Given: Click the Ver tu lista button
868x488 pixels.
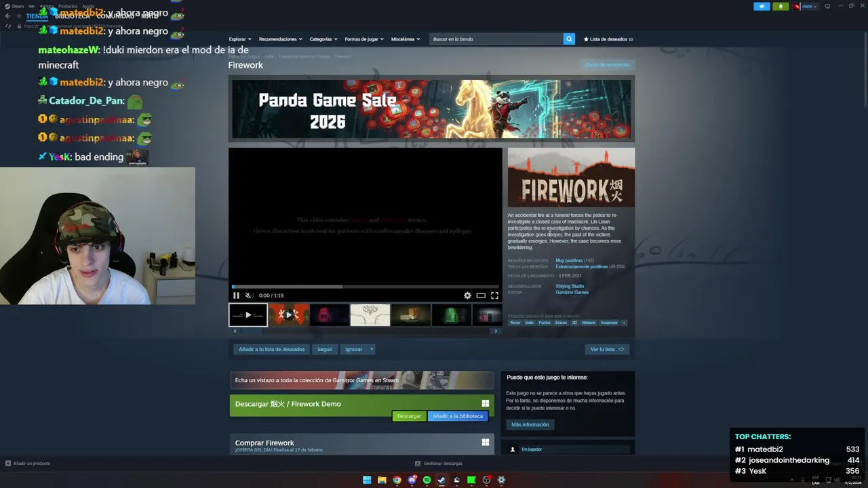Looking at the screenshot, I should (x=607, y=349).
